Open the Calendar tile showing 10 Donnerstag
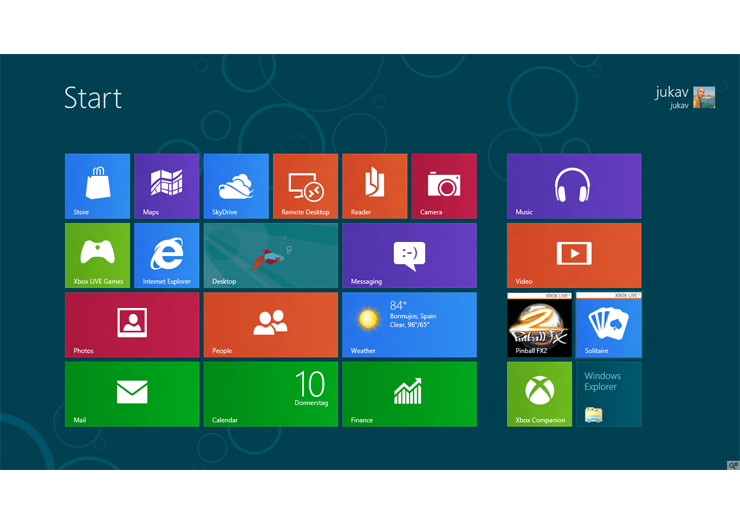The height and width of the screenshot is (525, 740). click(271, 394)
